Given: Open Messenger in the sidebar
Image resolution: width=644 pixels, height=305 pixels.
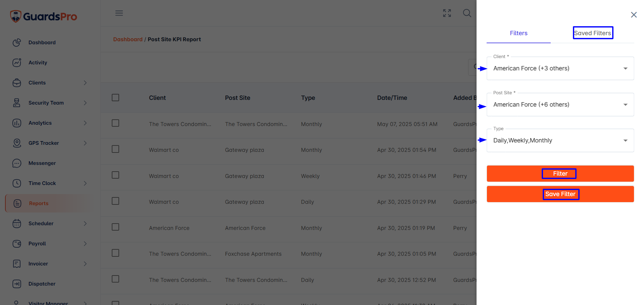Looking at the screenshot, I should pyautogui.click(x=42, y=163).
